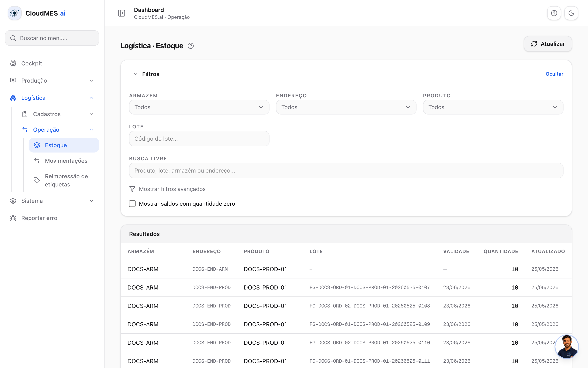Sort by the Quantidade column header
This screenshot has width=588, height=368.
coord(501,251)
